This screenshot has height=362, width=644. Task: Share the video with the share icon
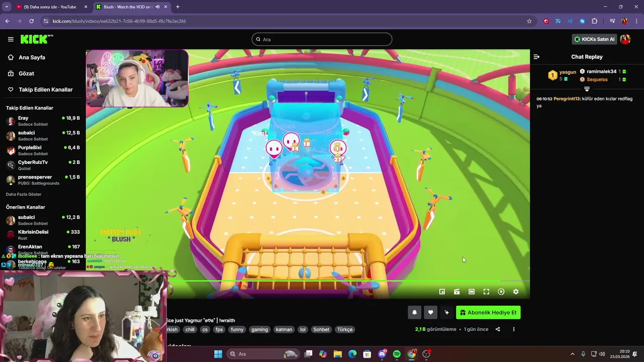498,329
